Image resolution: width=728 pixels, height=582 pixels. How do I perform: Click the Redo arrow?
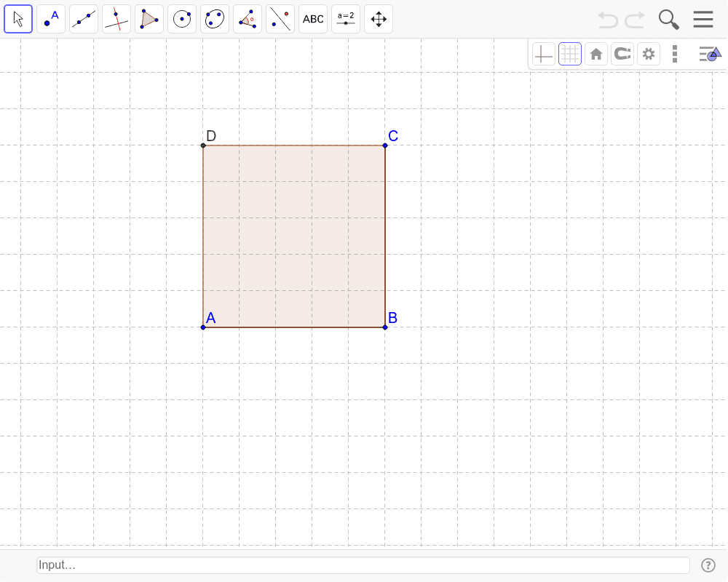[635, 20]
